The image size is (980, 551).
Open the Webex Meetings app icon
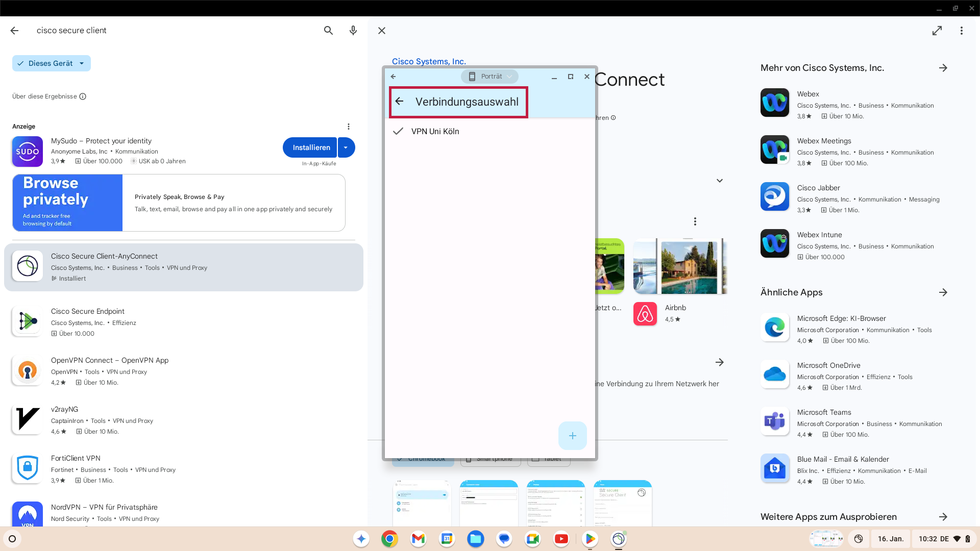pos(775,149)
